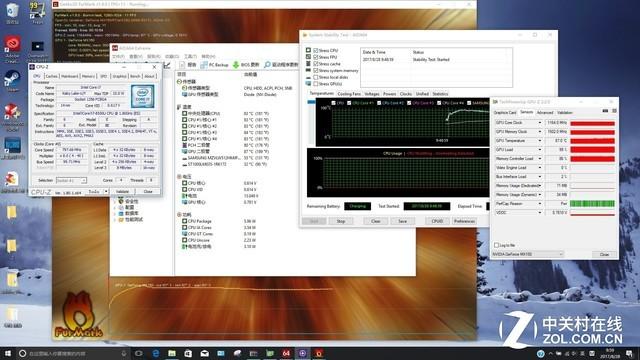Viewport: 640px width, 360px height.
Task: Click the BIOS update green arrow icon
Action: (236, 65)
